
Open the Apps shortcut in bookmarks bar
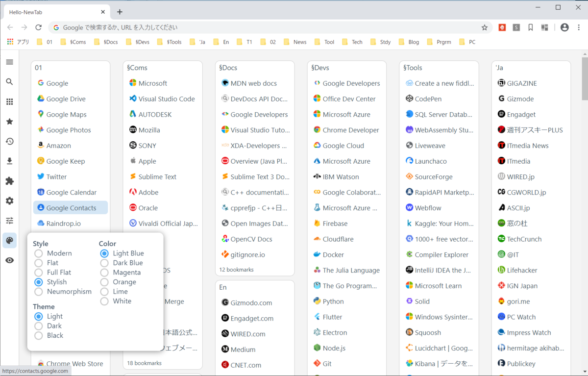pos(18,42)
